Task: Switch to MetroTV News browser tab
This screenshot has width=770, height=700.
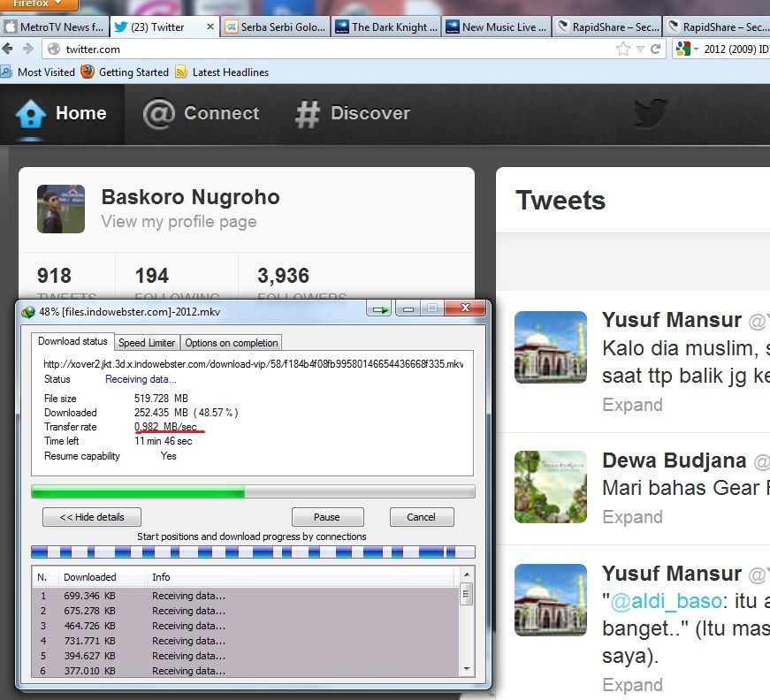Action: [x=55, y=27]
